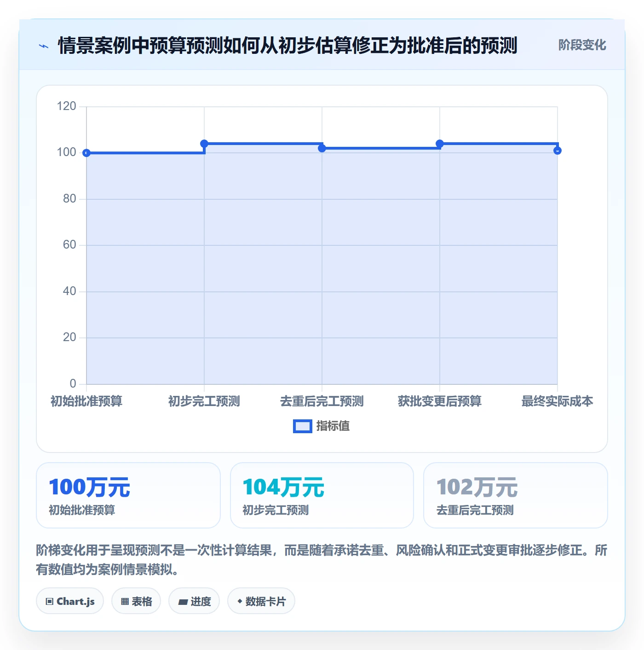
Task: Click the 阶段变化 badge in the header
Action: click(582, 45)
